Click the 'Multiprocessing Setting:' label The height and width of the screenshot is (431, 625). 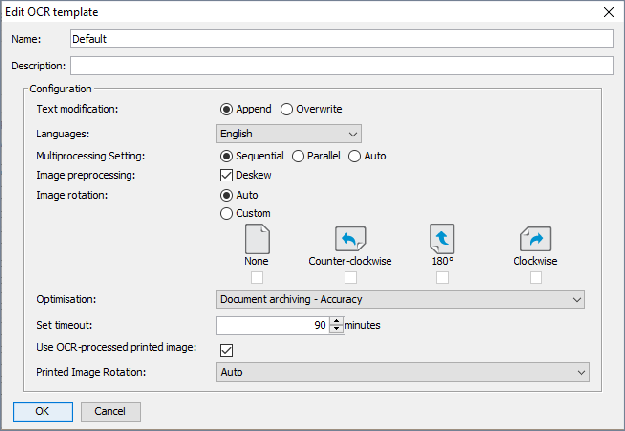[90, 156]
